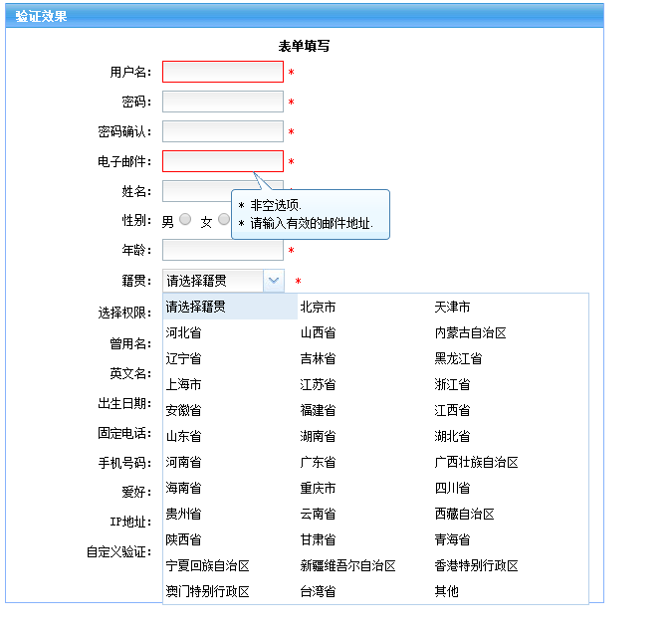Pick 内蒙古自治区 from the list
672x632 pixels.
[x=470, y=332]
